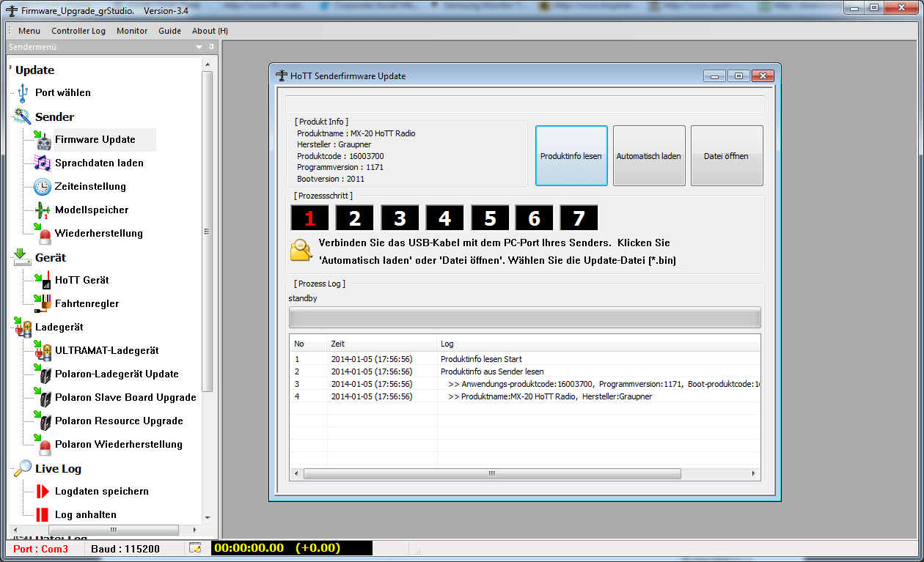Sort the log by the No column header
The image size is (924, 562).
(x=309, y=344)
